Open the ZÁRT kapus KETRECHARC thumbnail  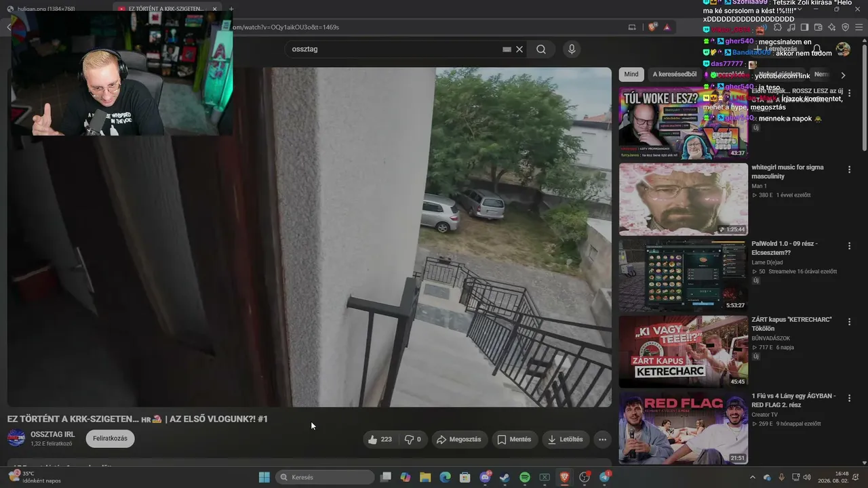tap(683, 352)
